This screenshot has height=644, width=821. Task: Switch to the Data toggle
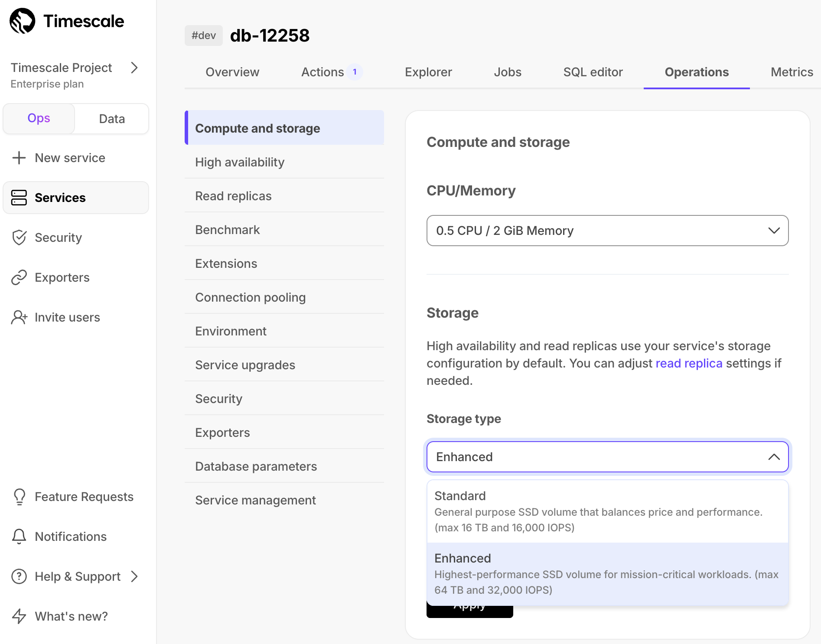112,118
